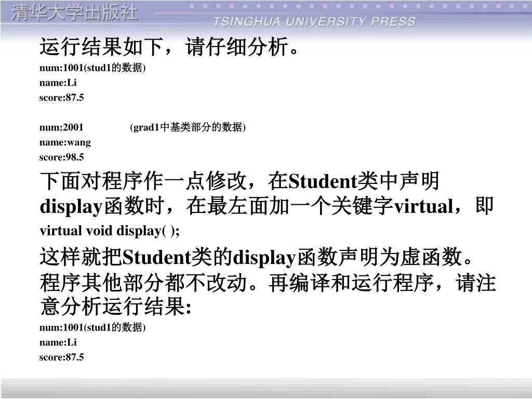This screenshot has height=399, width=532.
Task: Click the score:98.5 output line
Action: 61,157
